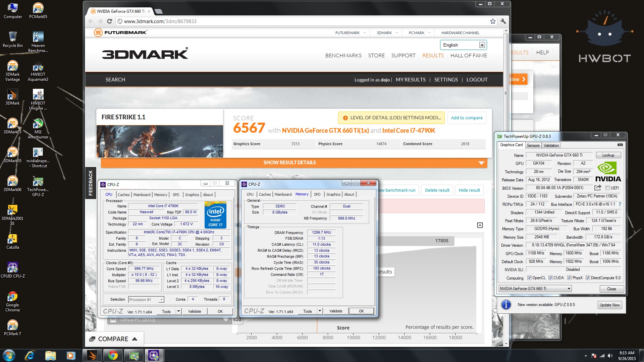Image resolution: width=644 pixels, height=362 pixels.
Task: Open the HALL OF FAME navigation item
Action: pos(469,55)
